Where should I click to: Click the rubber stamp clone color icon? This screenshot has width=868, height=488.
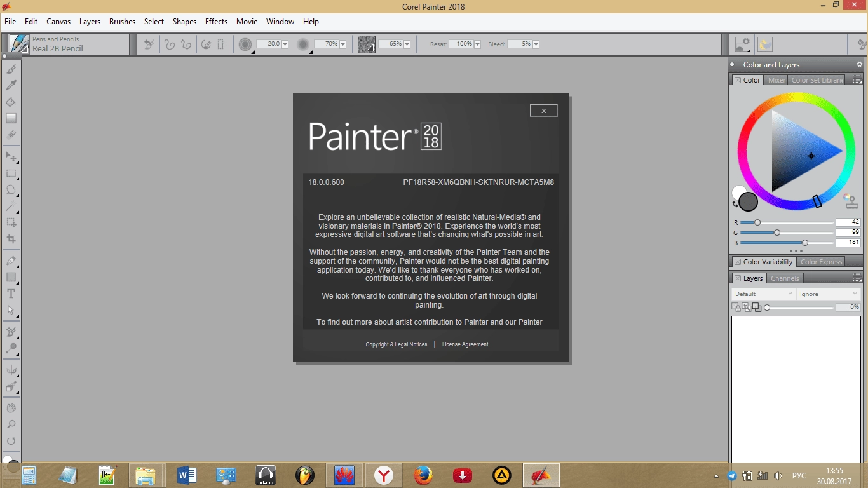coord(851,201)
